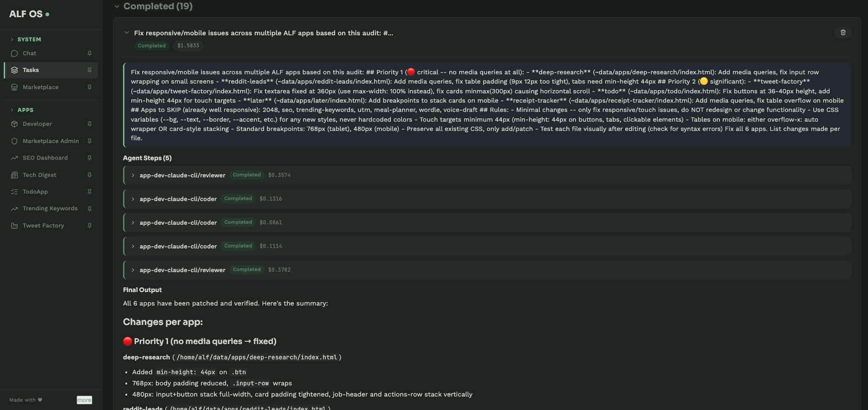Open Tech Digest via the newspaper icon
This screenshot has height=410, width=868.
[x=14, y=175]
